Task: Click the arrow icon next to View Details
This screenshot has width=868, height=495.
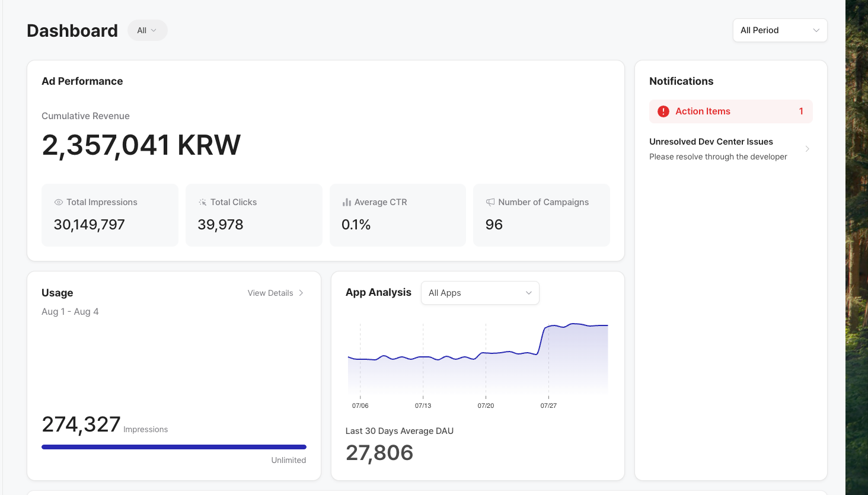Action: click(301, 293)
